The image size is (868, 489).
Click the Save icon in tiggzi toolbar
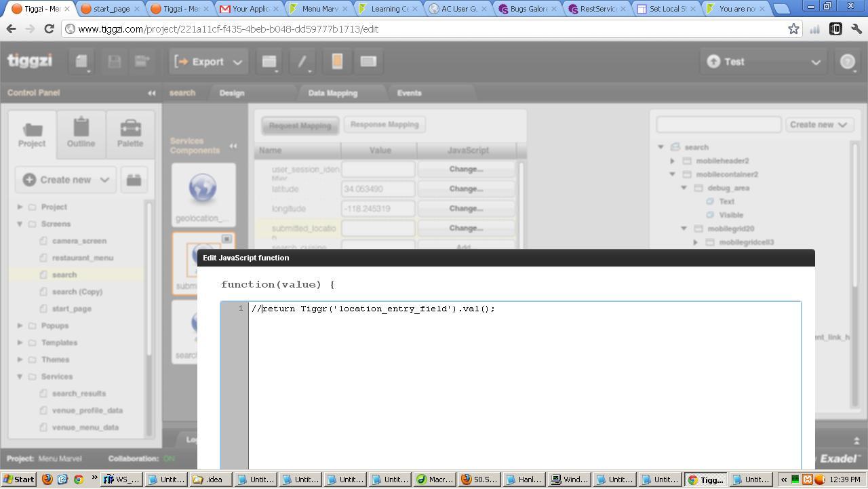coord(114,62)
